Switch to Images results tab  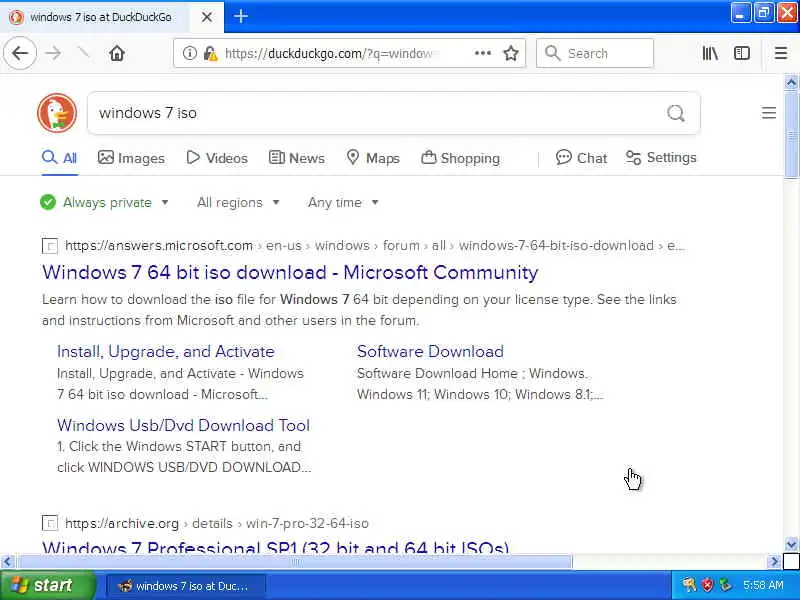coord(131,158)
